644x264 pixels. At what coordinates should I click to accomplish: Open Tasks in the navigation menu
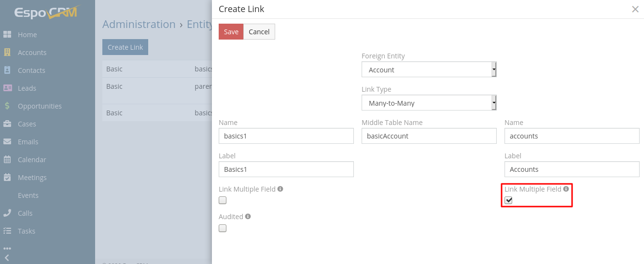(x=27, y=231)
